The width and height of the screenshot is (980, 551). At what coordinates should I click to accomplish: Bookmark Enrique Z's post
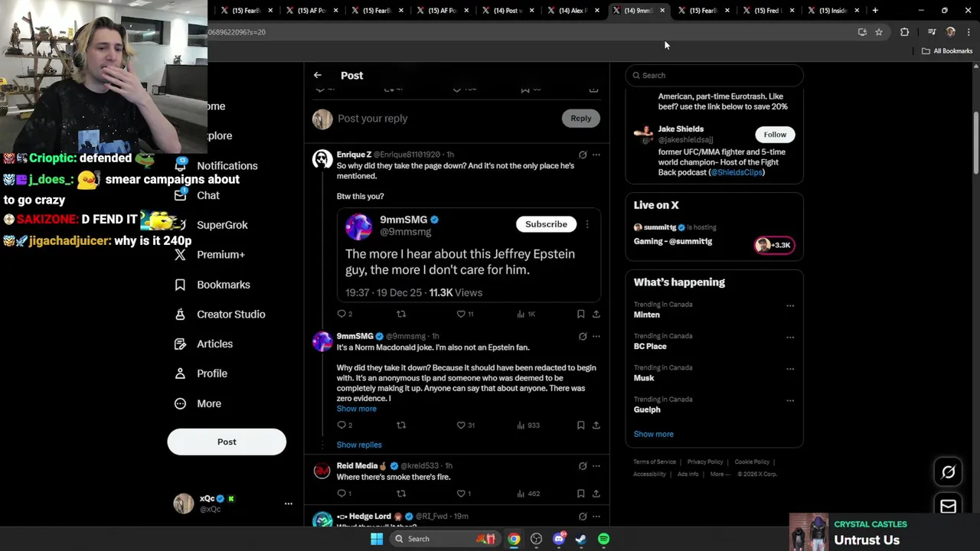[581, 314]
